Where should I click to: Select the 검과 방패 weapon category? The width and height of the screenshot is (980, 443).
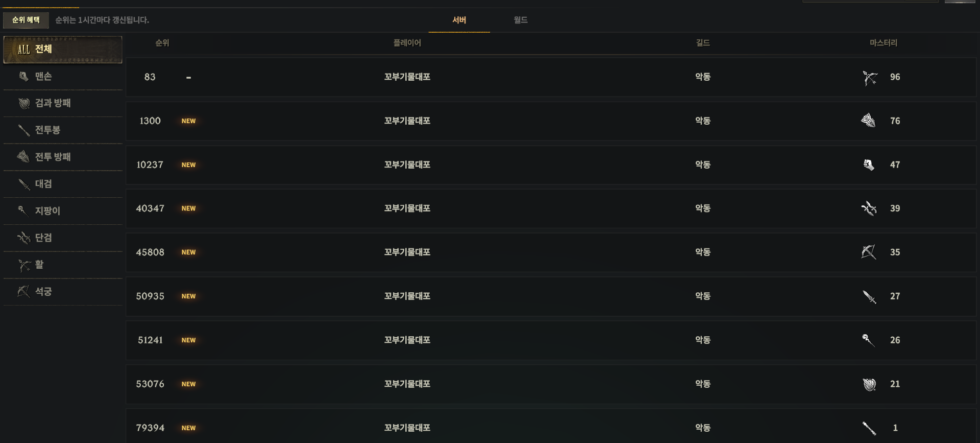coord(62,103)
